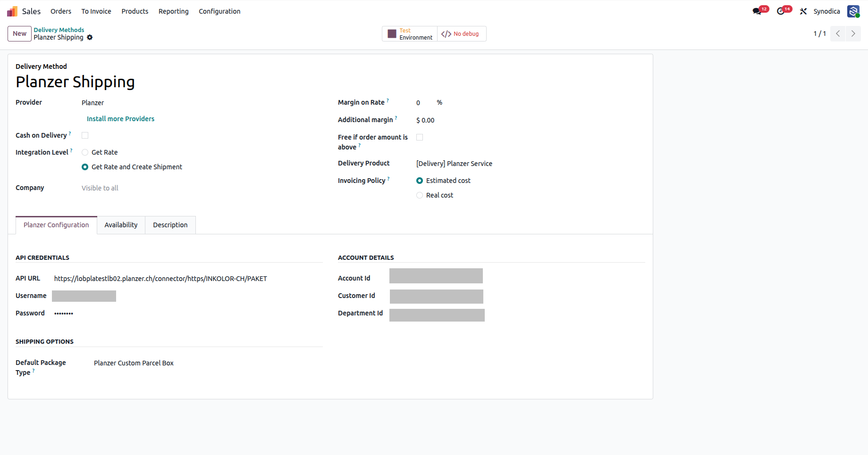868x455 pixels.
Task: Click the Customer Id field
Action: pos(437,297)
